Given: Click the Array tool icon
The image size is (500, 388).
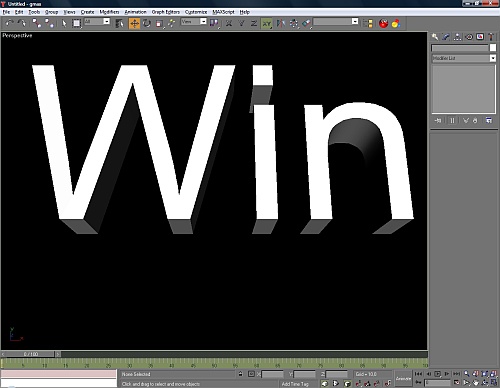Looking at the screenshot, I should (x=294, y=23).
